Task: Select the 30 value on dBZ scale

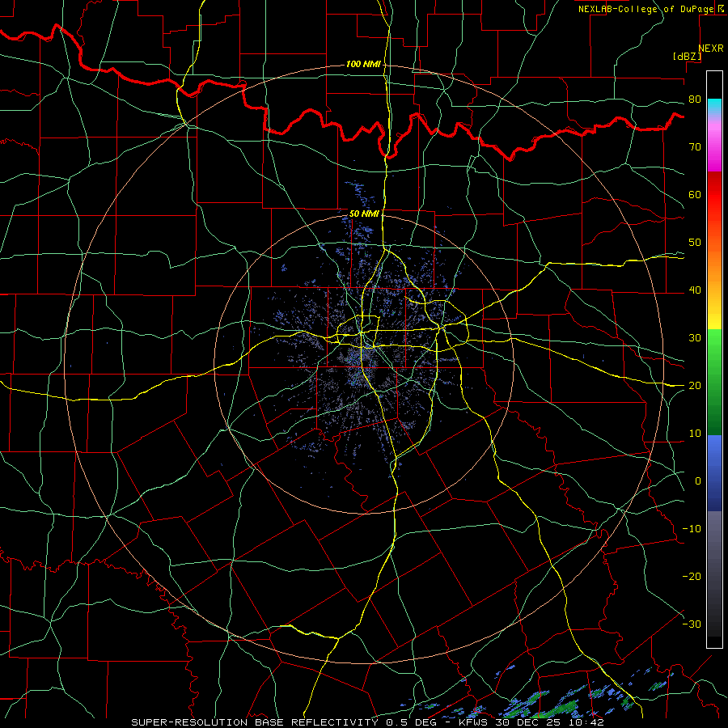Action: click(x=695, y=338)
